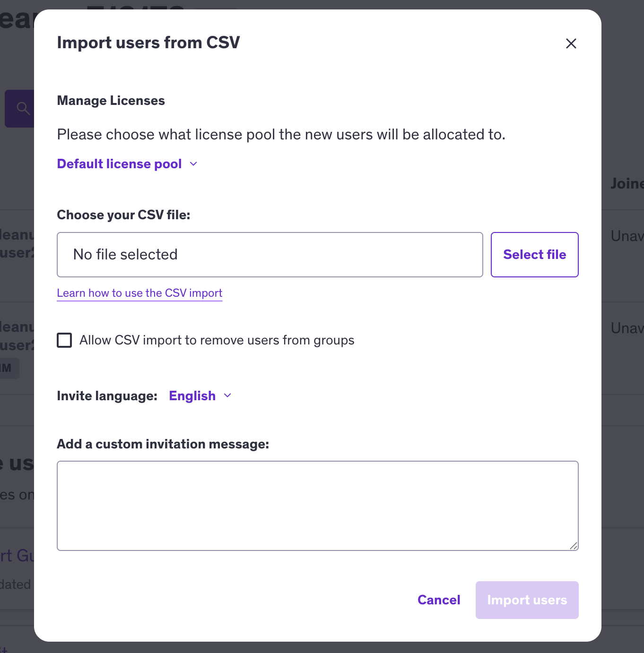The image size is (644, 653).
Task: Enable Allow CSV import to remove users checkbox
Action: [64, 340]
